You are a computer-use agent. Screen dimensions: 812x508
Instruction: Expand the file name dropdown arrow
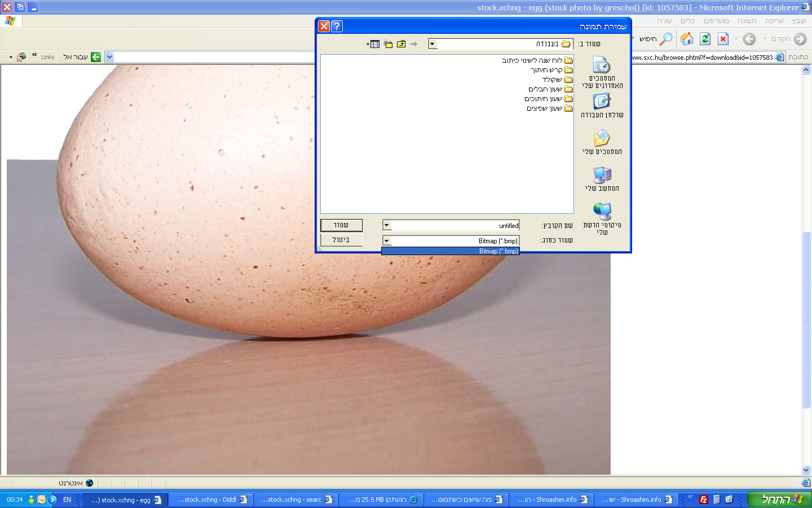pos(387,225)
